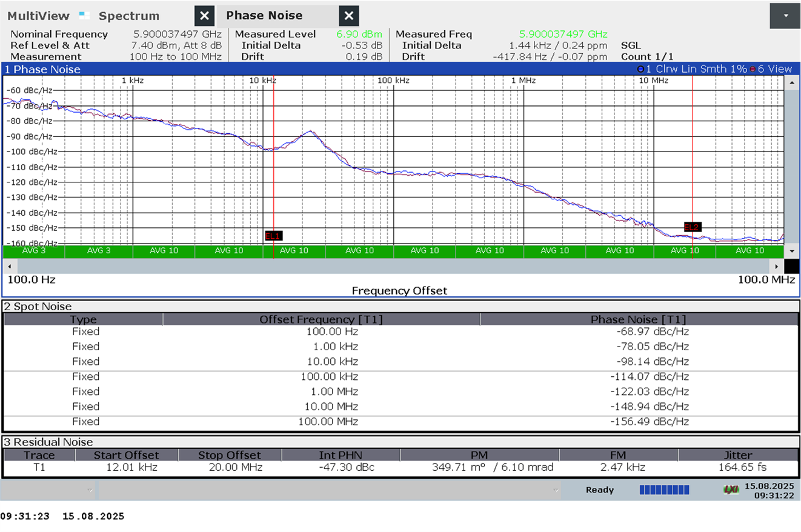Click the status bar date and time
The height and width of the screenshot is (532, 801).
[769, 490]
